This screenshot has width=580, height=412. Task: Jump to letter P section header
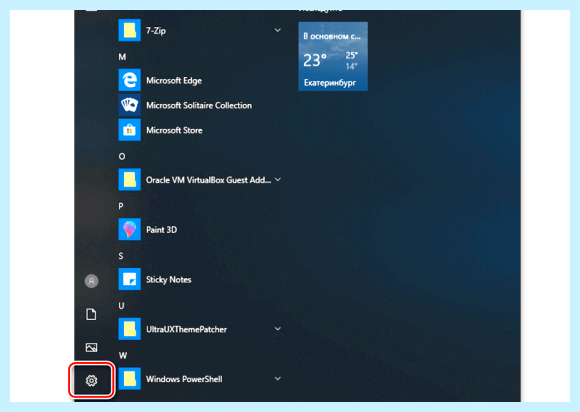pyautogui.click(x=121, y=206)
